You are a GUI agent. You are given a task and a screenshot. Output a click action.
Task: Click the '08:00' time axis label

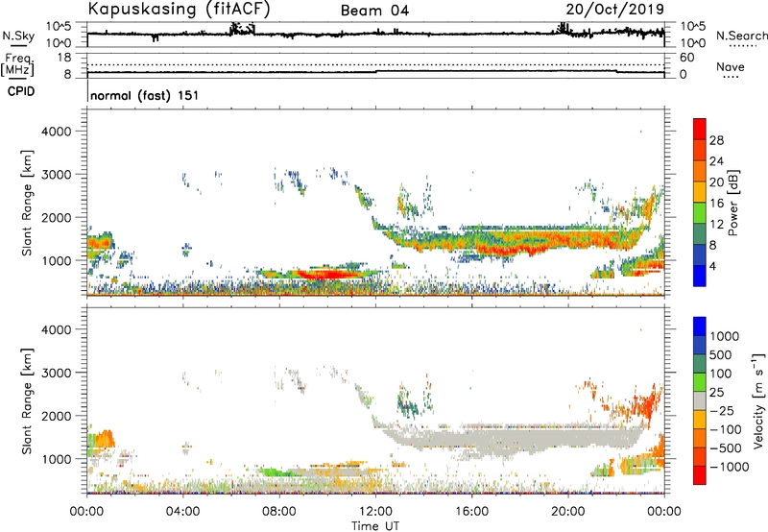279,512
